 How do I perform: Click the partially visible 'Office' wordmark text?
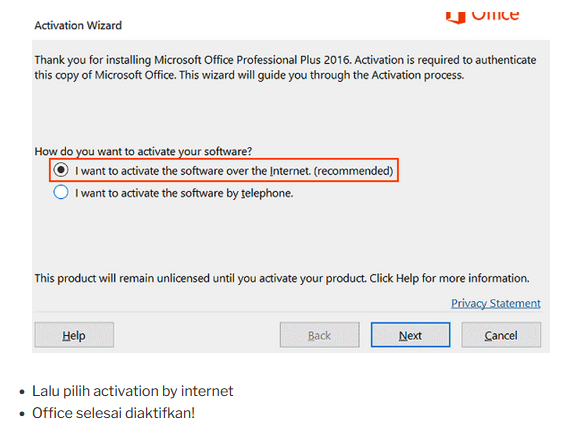tap(495, 16)
